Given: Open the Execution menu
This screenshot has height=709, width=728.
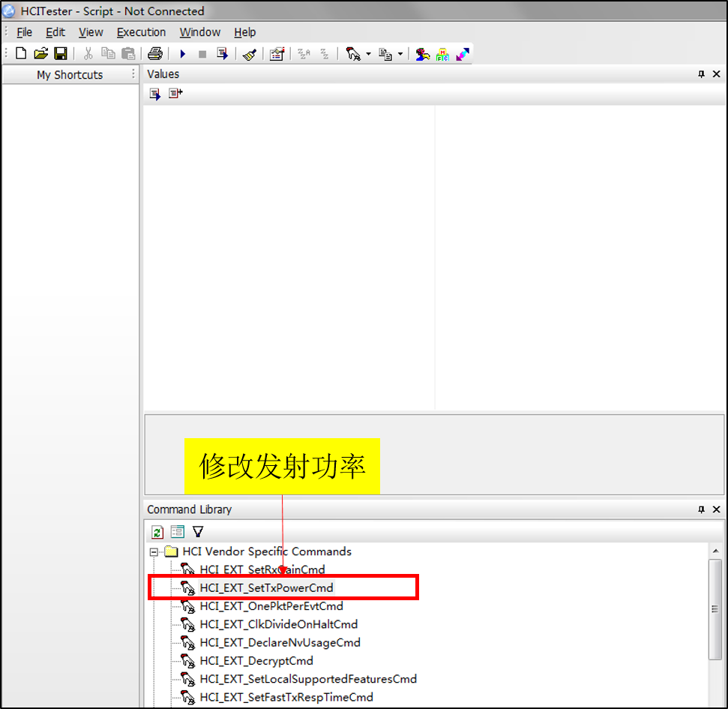Looking at the screenshot, I should [x=141, y=32].
